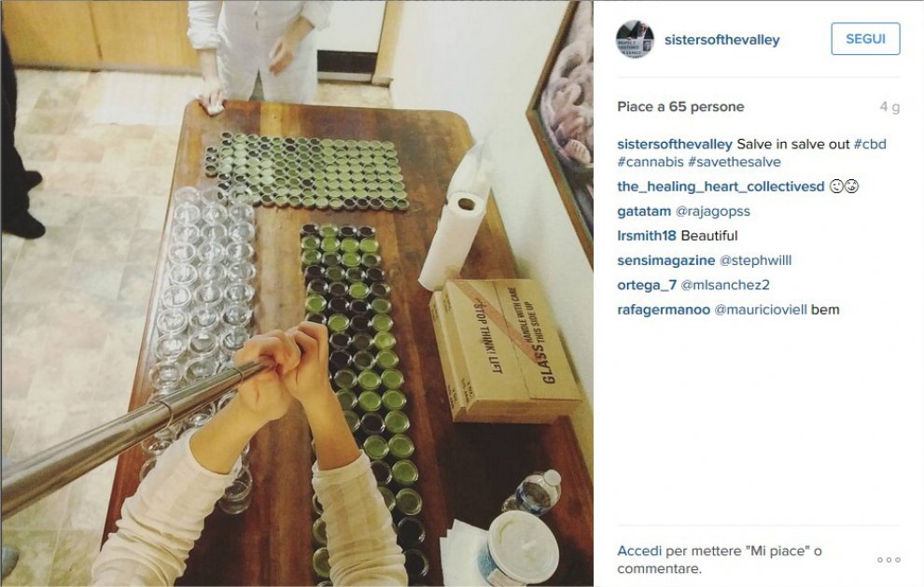The width and height of the screenshot is (924, 587).
Task: Open the @stephwilll mention
Action: pos(755,260)
